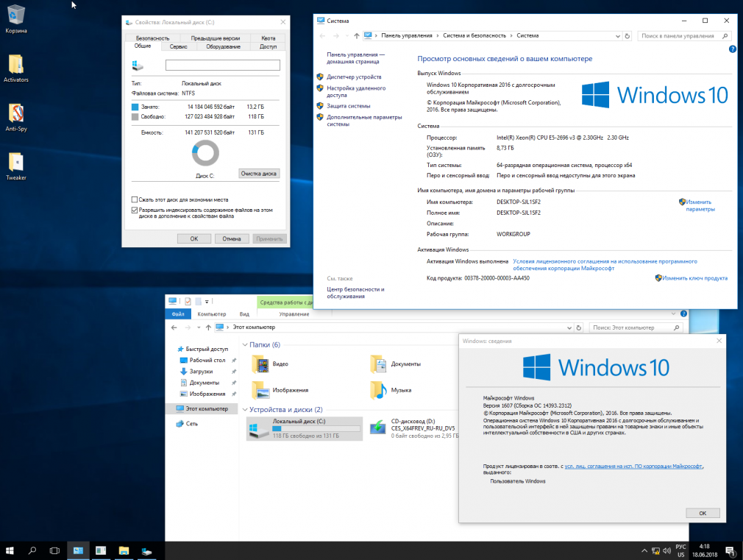Screen dimensions: 743x560
Task: Confirm disk properties with OK
Action: point(194,238)
